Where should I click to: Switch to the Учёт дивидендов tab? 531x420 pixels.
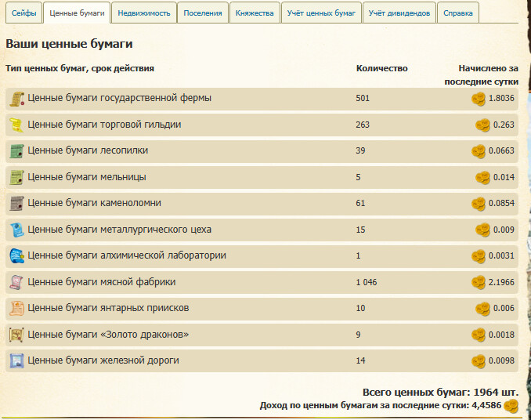tap(399, 13)
